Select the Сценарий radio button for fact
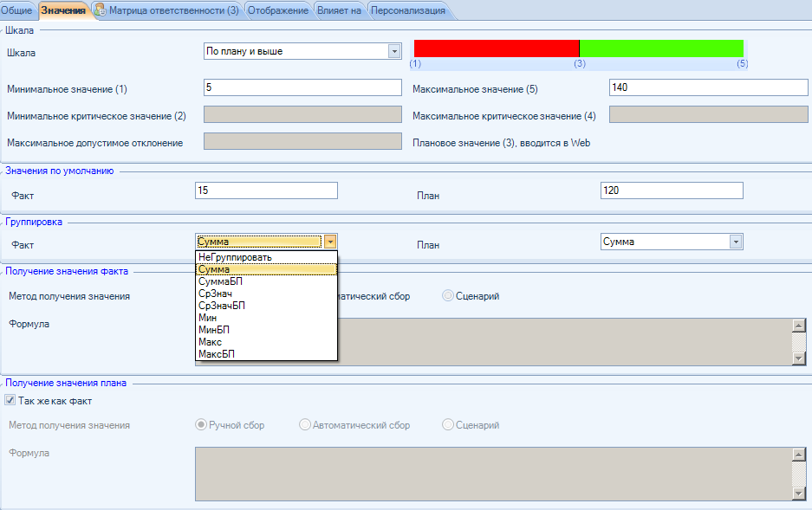Image resolution: width=812 pixels, height=510 pixels. [448, 296]
